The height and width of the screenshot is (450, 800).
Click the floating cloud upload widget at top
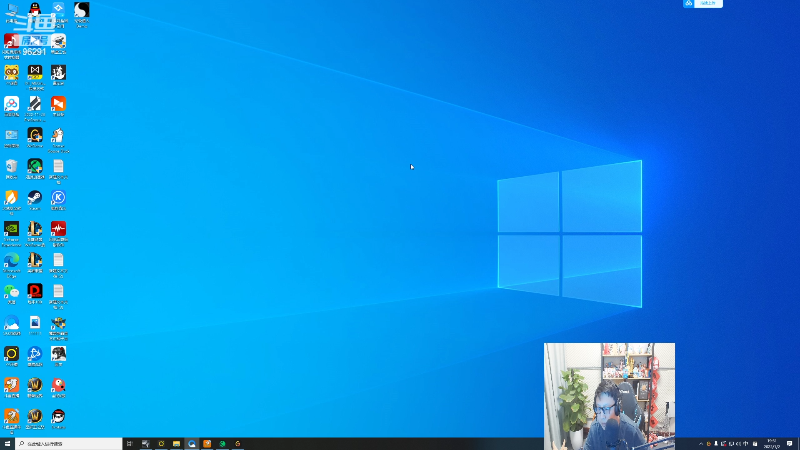click(703, 4)
